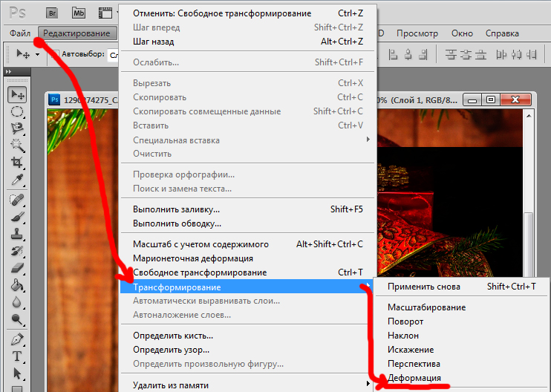551x392 pixels.
Task: Choose Определить кисть menu item
Action: (248, 336)
